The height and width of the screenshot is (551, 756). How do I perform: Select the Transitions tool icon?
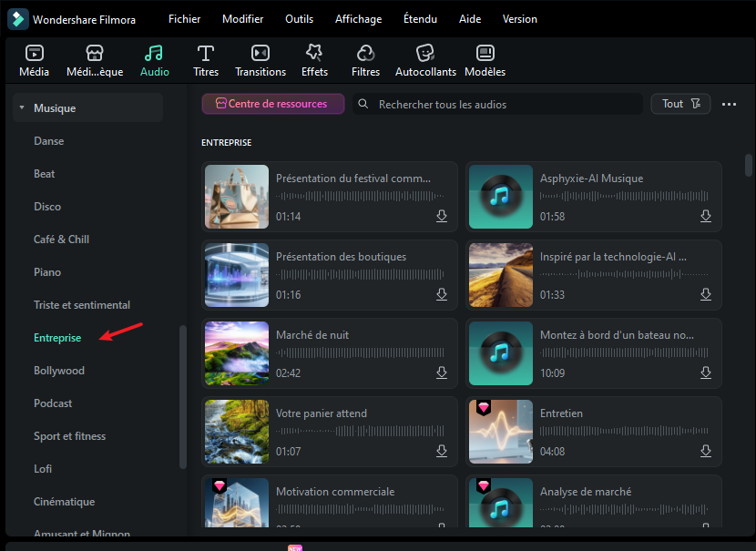(x=261, y=54)
